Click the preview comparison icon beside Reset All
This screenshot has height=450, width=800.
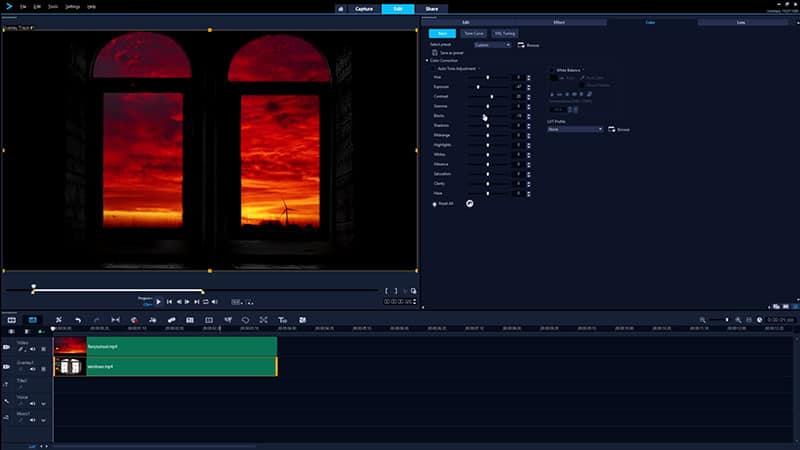(x=469, y=204)
